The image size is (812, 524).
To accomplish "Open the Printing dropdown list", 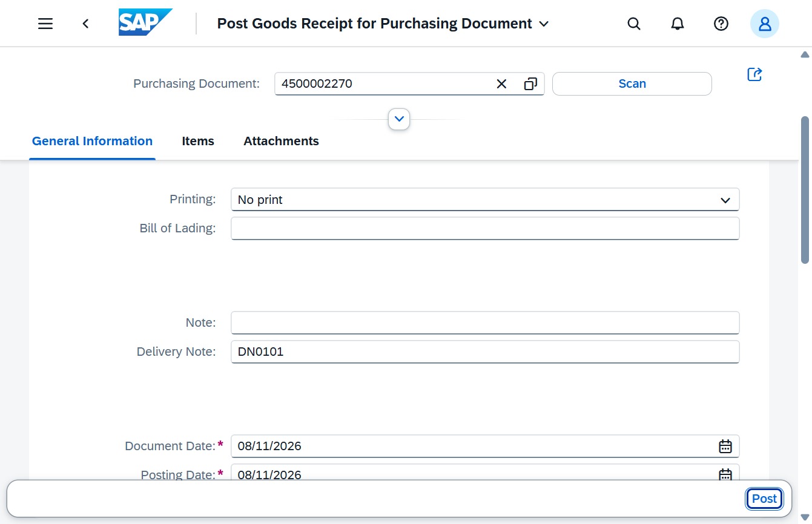I will (x=725, y=200).
